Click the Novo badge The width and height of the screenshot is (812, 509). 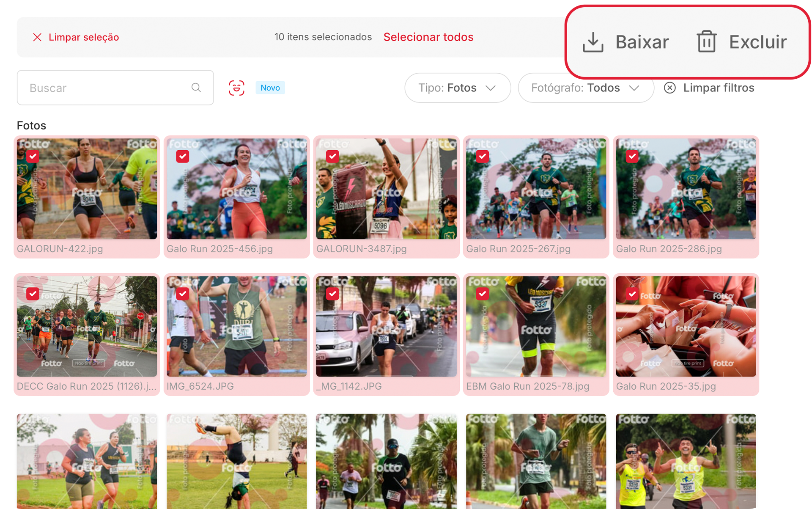point(270,88)
